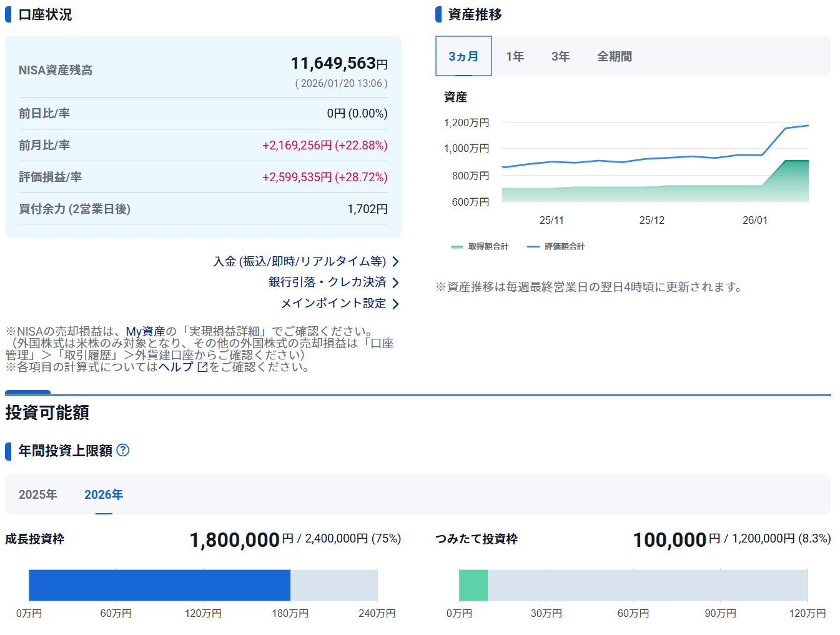The height and width of the screenshot is (635, 840).
Task: Switch the chart to the 1年 period
Action: coord(515,56)
